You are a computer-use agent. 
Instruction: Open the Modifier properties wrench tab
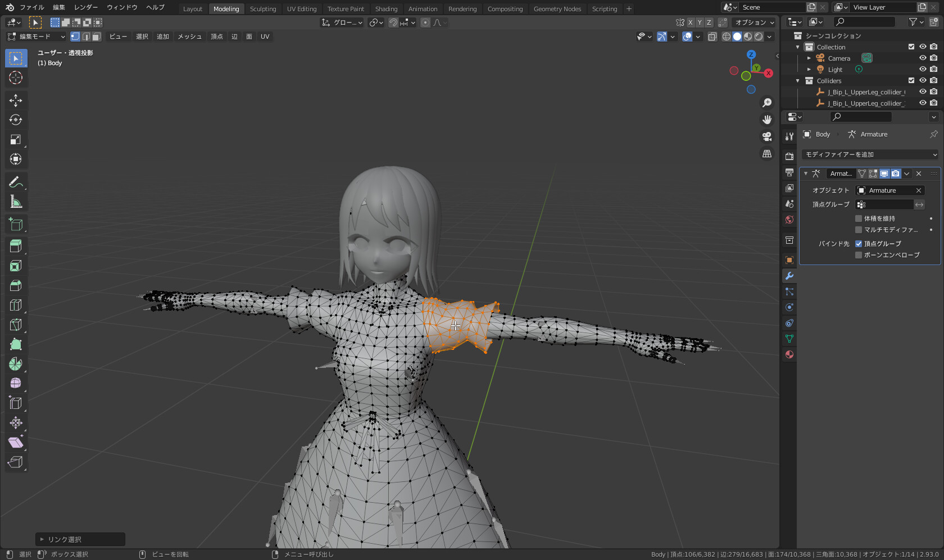click(x=789, y=276)
